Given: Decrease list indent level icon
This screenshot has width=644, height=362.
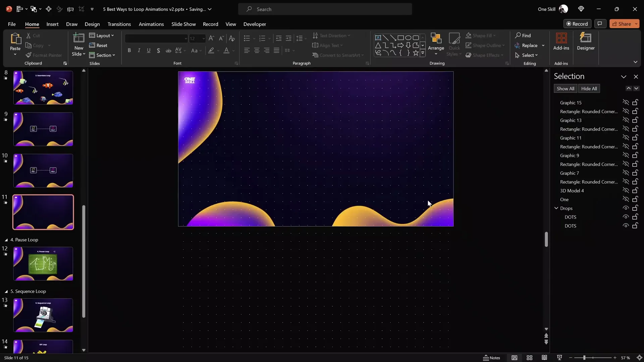Looking at the screenshot, I should pos(279,38).
